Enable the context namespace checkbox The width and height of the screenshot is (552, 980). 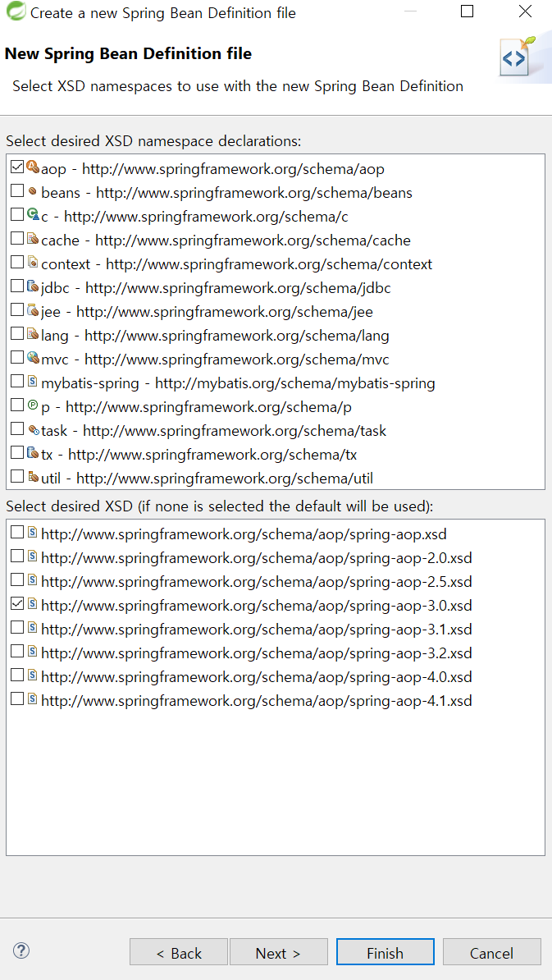(17, 263)
